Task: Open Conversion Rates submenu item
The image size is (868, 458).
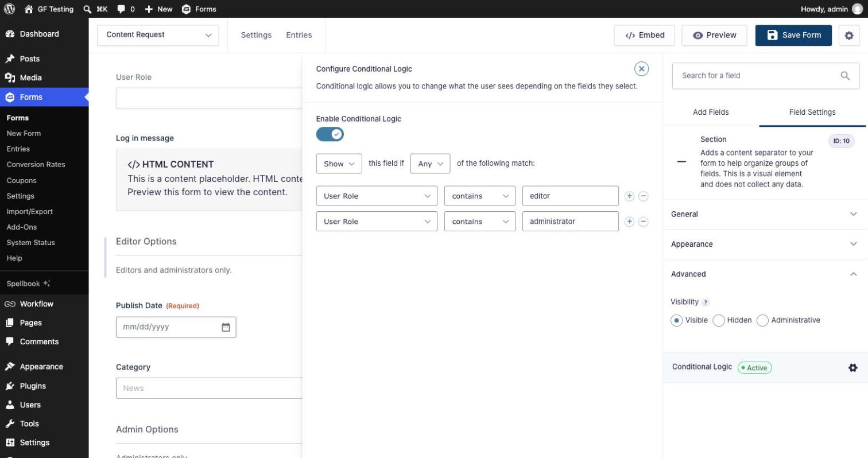Action: [36, 164]
